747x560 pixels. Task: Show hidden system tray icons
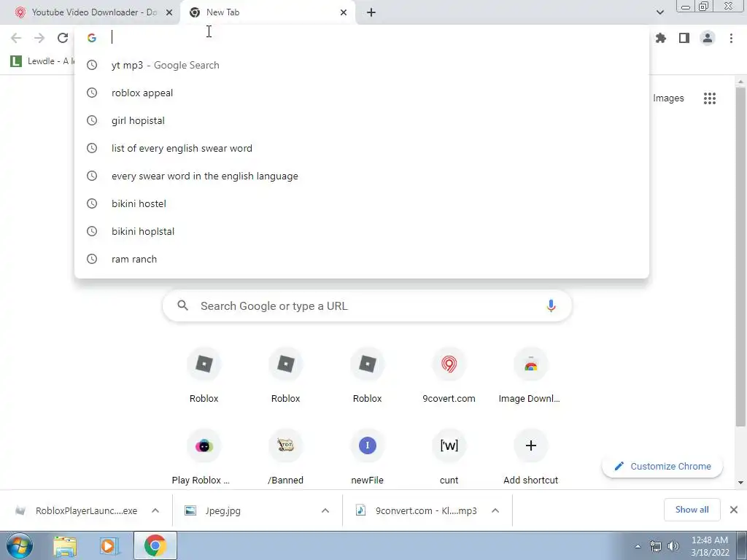pos(638,546)
